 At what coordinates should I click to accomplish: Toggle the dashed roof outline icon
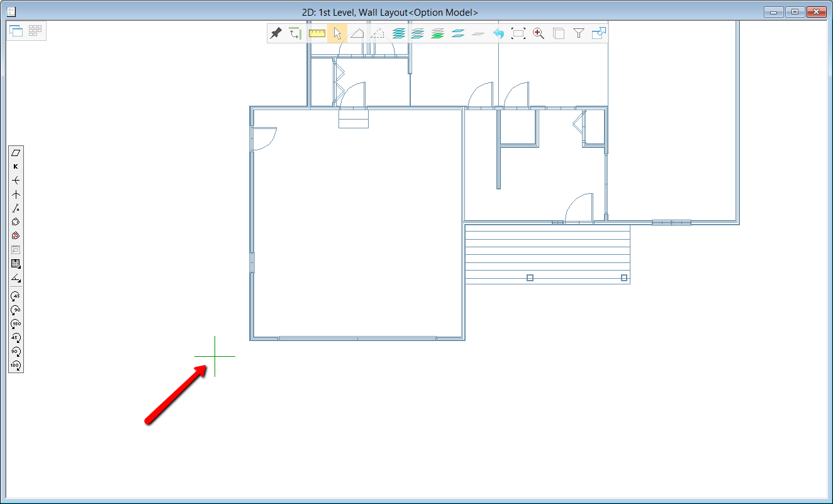coord(377,33)
